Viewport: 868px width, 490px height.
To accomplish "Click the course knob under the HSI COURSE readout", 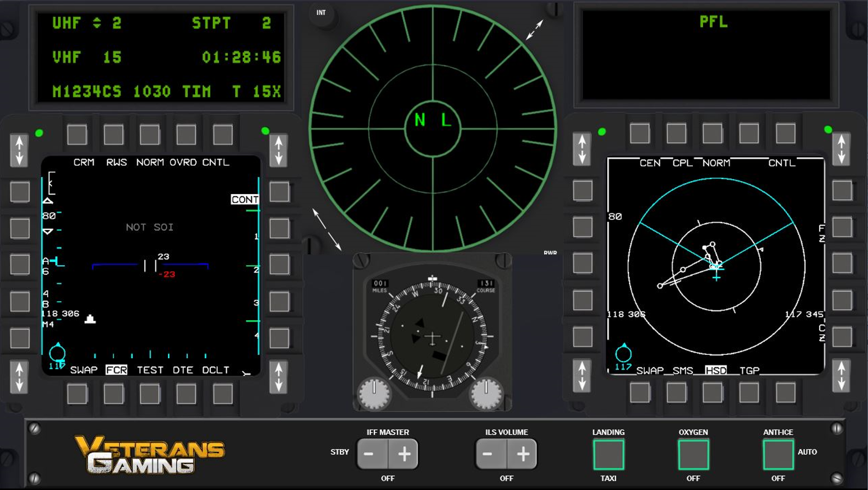I will pyautogui.click(x=486, y=394).
